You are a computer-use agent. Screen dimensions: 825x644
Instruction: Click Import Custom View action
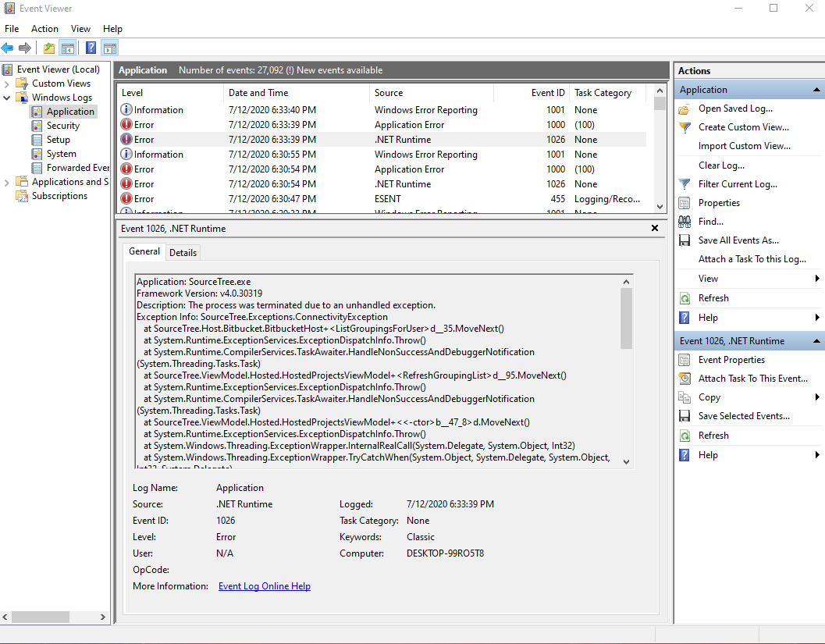[x=744, y=146]
